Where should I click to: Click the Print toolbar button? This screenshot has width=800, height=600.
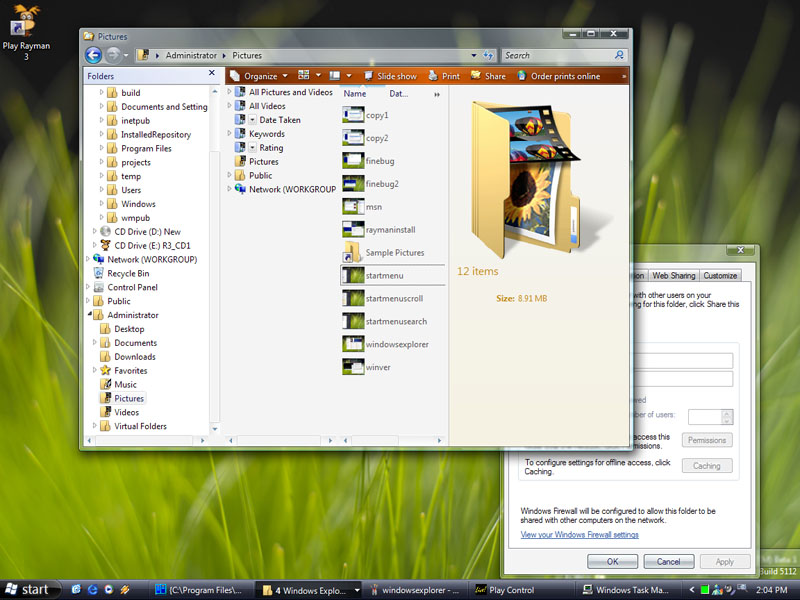(450, 76)
